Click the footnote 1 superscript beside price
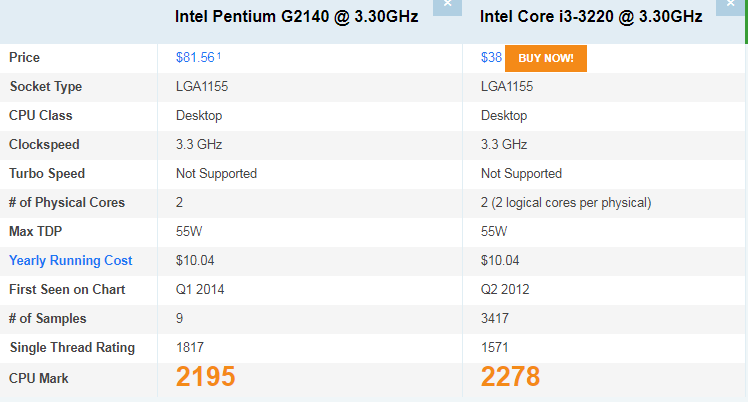This screenshot has width=748, height=402. pyautogui.click(x=219, y=56)
